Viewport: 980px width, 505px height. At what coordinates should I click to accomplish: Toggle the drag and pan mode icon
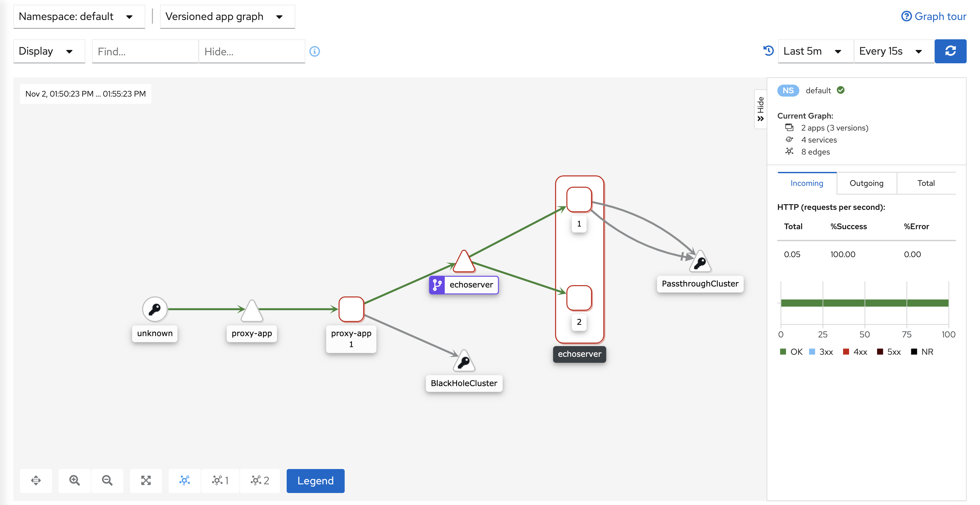pyautogui.click(x=36, y=481)
